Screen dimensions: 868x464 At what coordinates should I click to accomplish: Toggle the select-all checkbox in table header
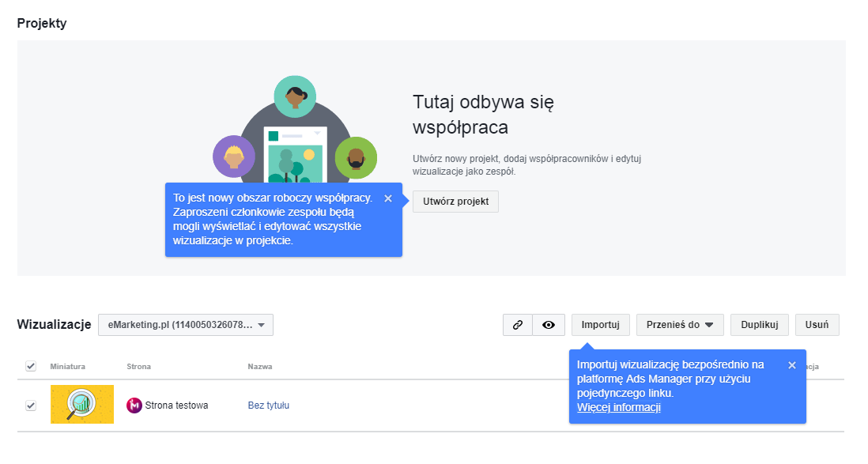tap(31, 367)
